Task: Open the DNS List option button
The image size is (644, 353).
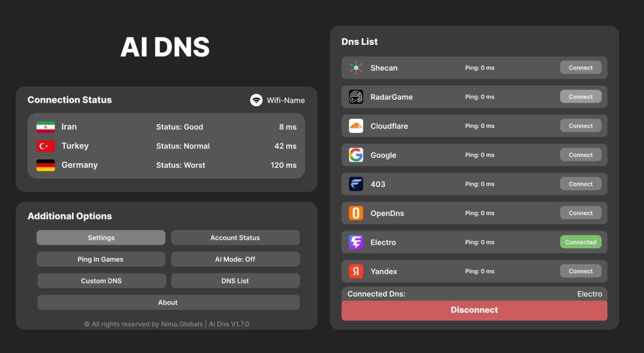Action: click(235, 281)
